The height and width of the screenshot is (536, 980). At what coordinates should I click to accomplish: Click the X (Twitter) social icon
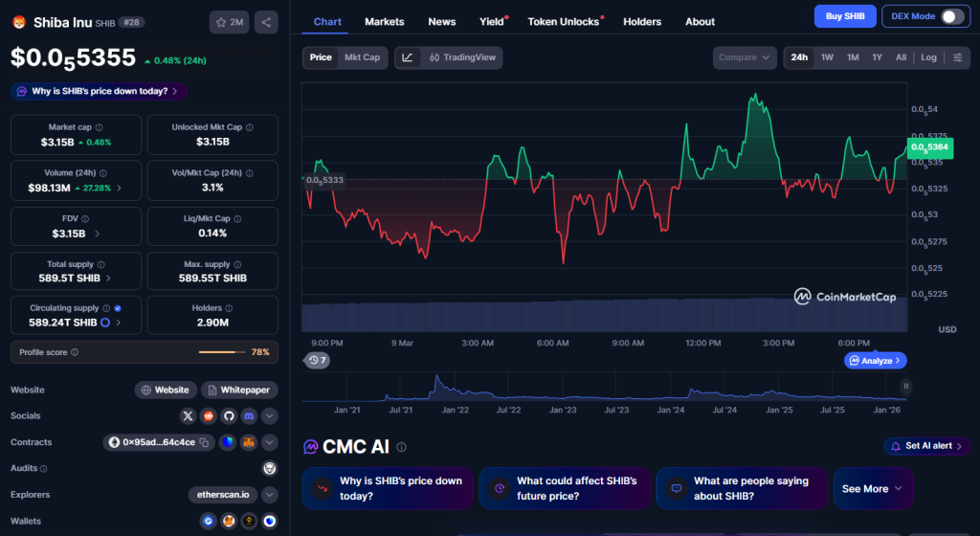[188, 416]
